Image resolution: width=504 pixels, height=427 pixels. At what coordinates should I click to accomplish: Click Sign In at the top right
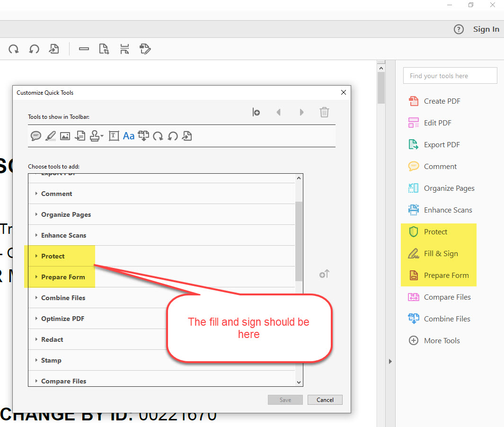(486, 29)
